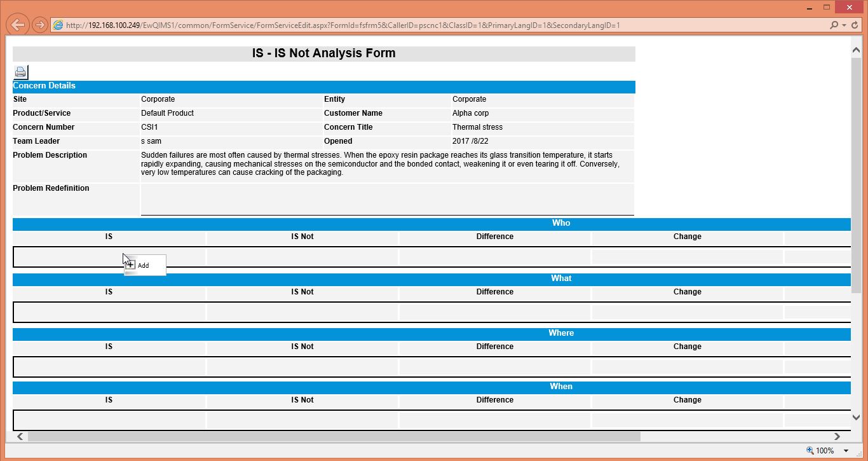Click the vertical scrollbar thumb

[856, 175]
